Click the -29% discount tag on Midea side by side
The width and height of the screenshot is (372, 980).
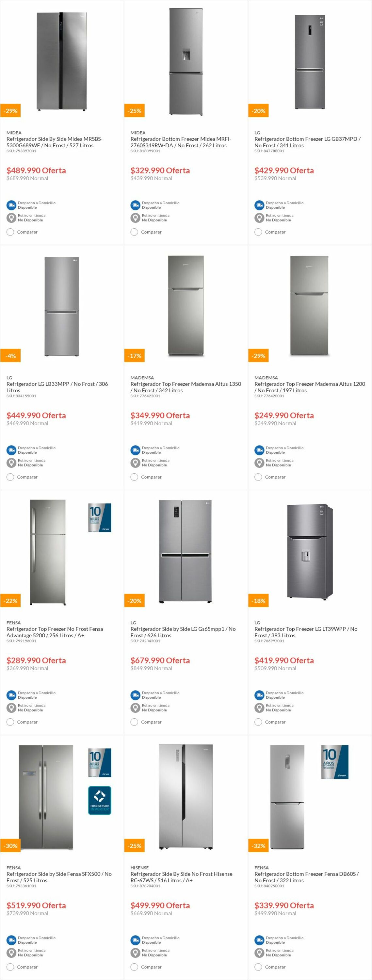coord(11,111)
